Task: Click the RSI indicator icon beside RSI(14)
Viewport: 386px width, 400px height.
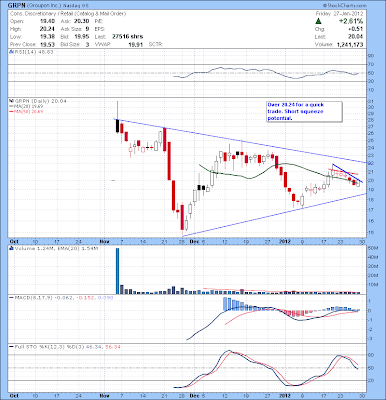Action: tap(11, 52)
